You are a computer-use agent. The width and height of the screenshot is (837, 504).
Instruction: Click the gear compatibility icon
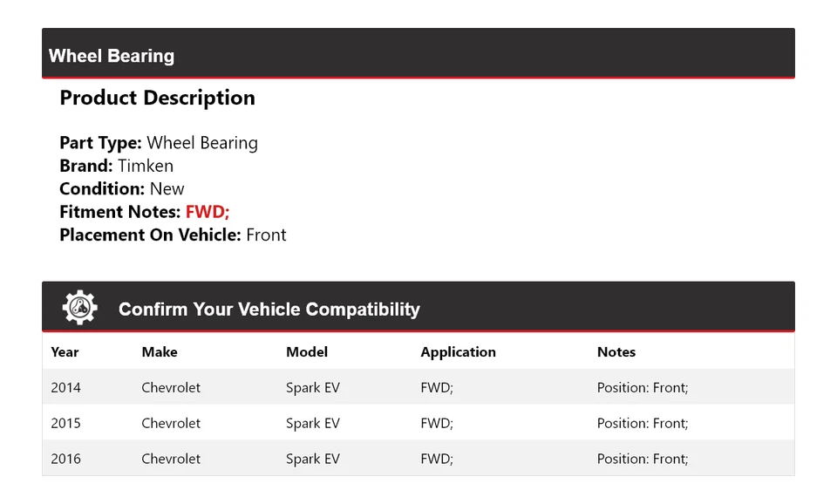(79, 308)
